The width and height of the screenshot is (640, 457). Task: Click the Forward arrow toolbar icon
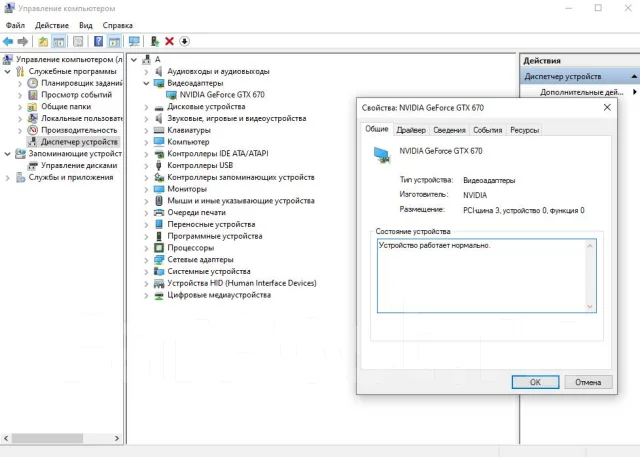pyautogui.click(x=23, y=41)
